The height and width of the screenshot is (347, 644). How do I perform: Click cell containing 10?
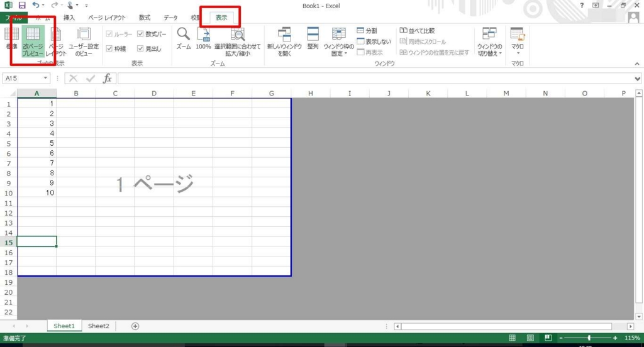37,193
